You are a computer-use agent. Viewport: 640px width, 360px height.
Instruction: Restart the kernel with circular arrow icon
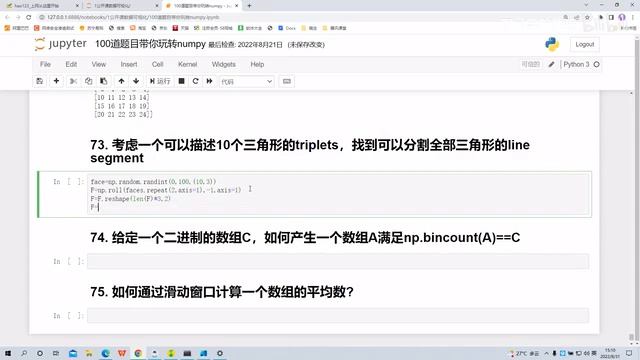tap(196, 81)
